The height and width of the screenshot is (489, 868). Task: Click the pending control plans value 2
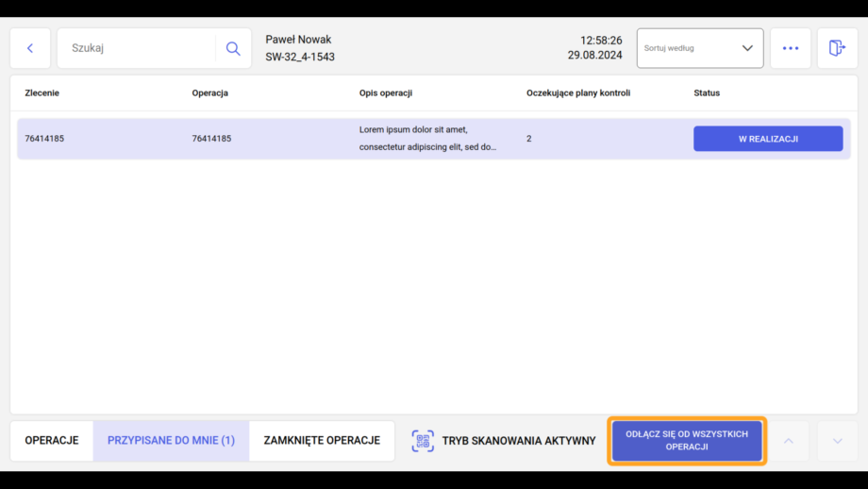(529, 139)
